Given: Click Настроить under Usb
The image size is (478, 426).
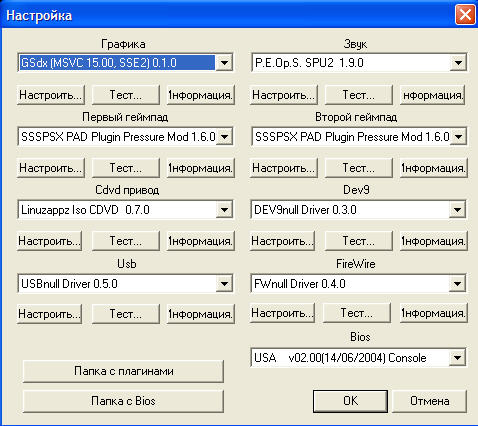Looking at the screenshot, I should pyautogui.click(x=49, y=314).
